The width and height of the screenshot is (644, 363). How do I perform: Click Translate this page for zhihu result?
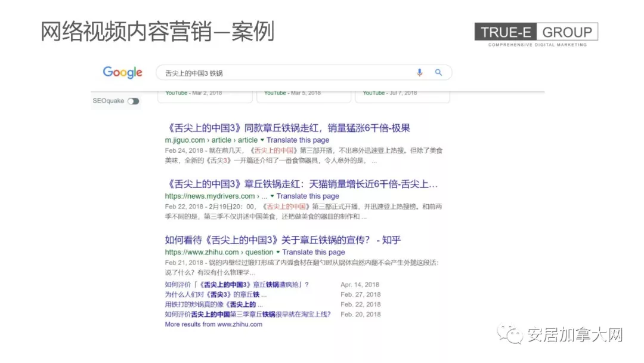(x=314, y=252)
